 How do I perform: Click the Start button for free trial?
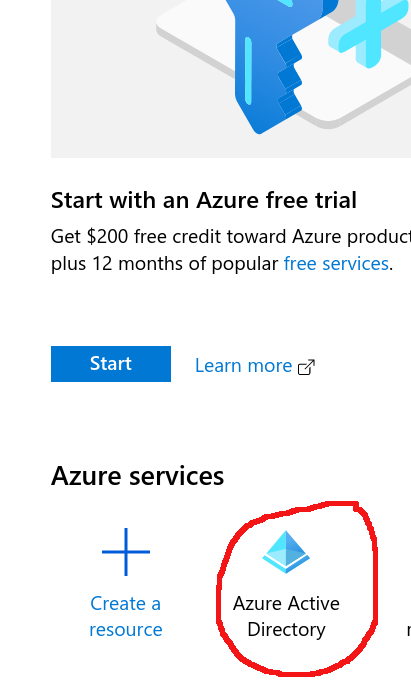click(x=111, y=364)
